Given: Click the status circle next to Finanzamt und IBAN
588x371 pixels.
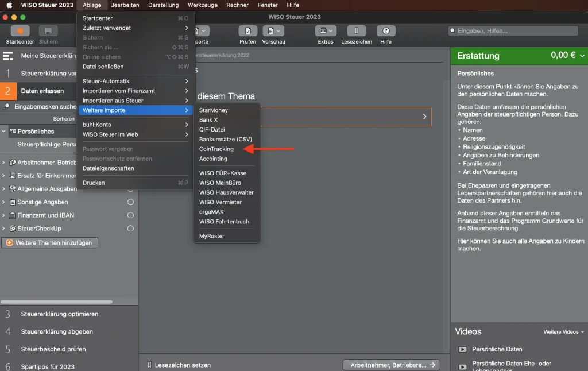Looking at the screenshot, I should [130, 215].
